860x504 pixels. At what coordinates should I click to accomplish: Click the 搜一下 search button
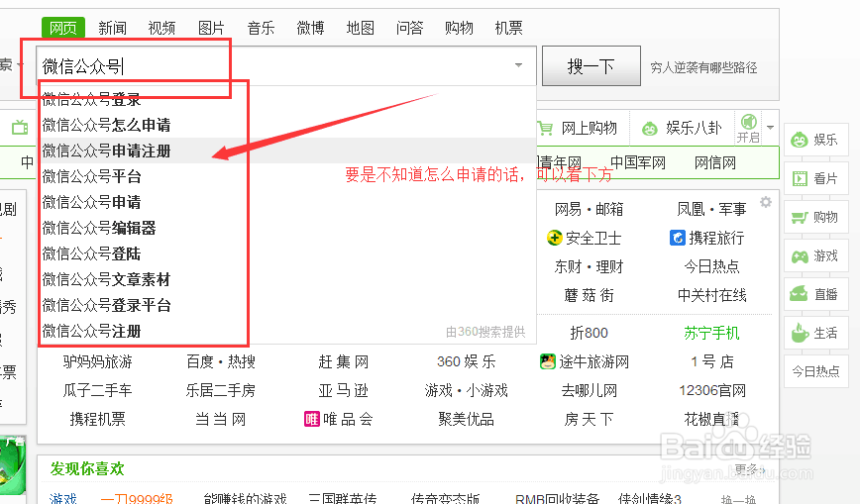[591, 65]
